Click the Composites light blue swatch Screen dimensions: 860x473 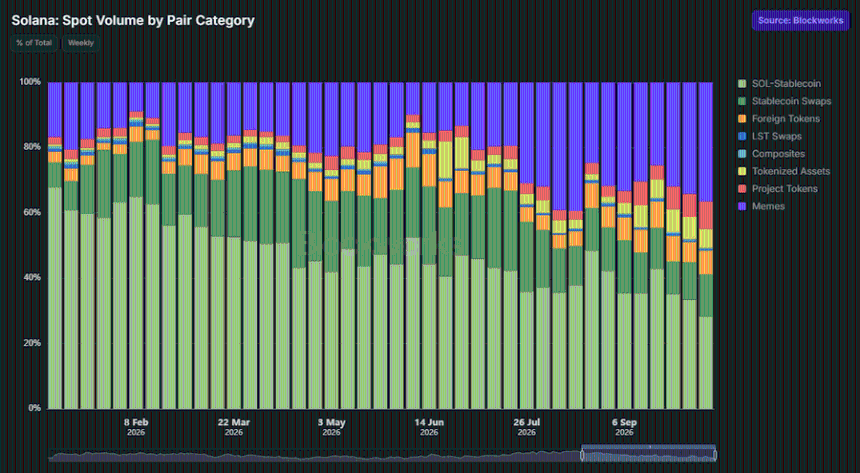coord(742,154)
